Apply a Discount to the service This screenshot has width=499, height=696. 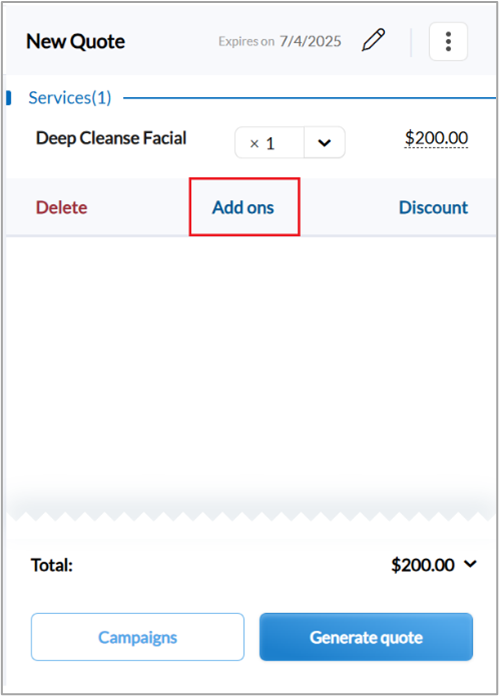pos(433,207)
